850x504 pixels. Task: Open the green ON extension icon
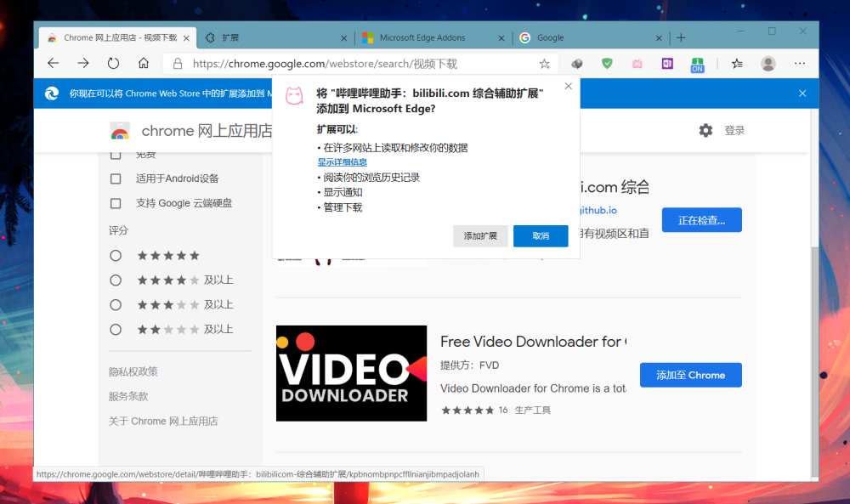click(697, 65)
